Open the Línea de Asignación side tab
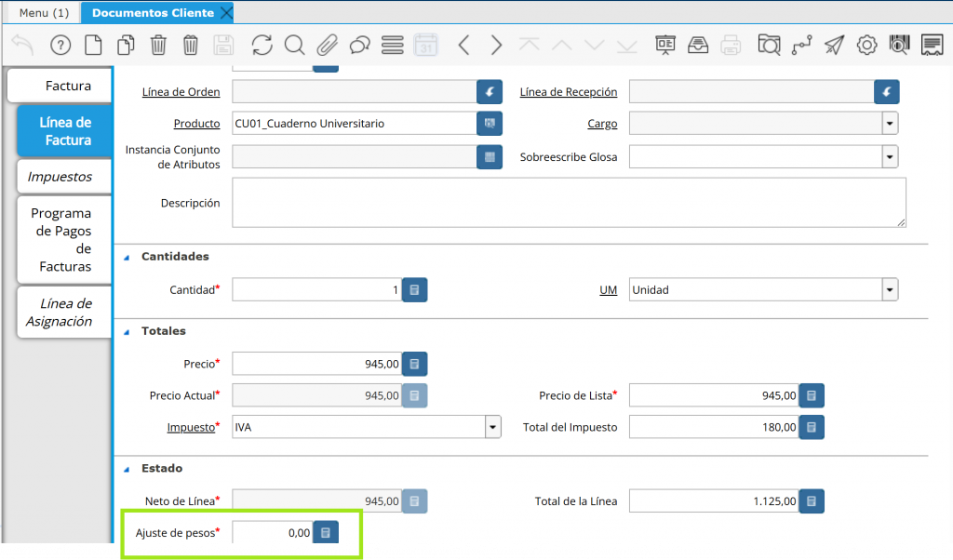 pos(64,313)
